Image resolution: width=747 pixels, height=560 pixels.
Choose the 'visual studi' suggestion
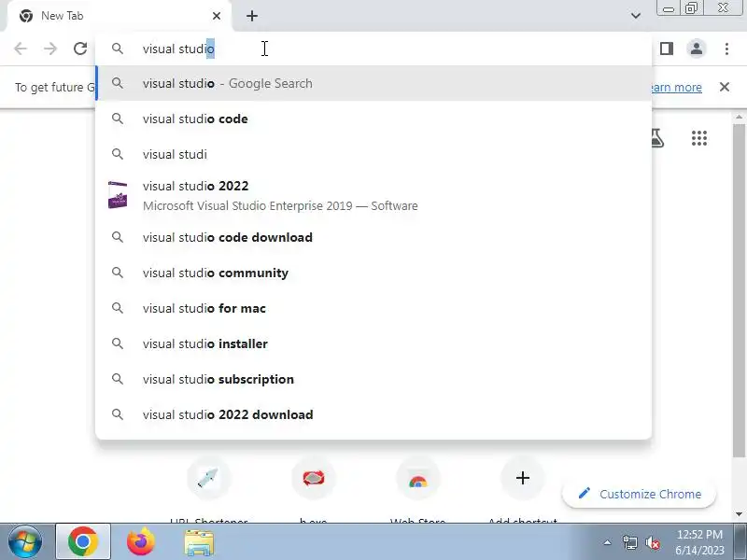pyautogui.click(x=373, y=154)
